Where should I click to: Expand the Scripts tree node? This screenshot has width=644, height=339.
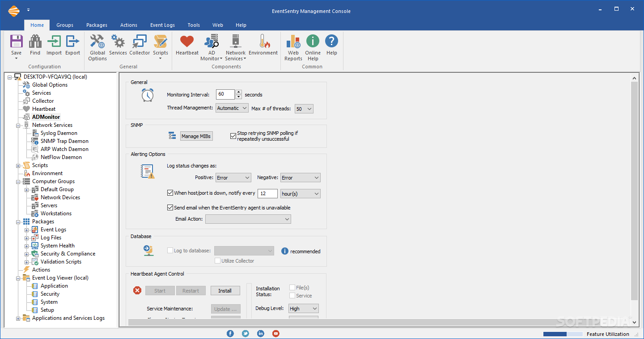(x=18, y=166)
